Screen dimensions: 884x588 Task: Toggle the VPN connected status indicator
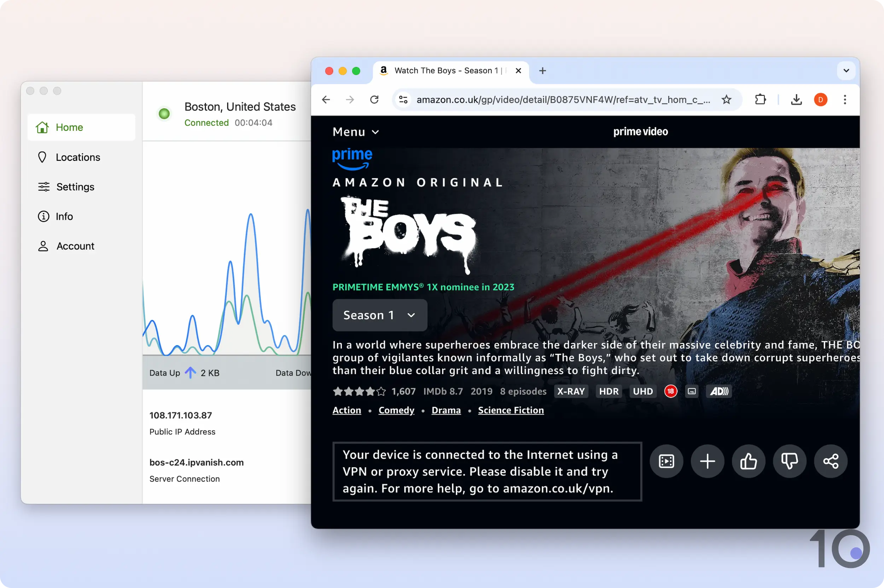[164, 113]
